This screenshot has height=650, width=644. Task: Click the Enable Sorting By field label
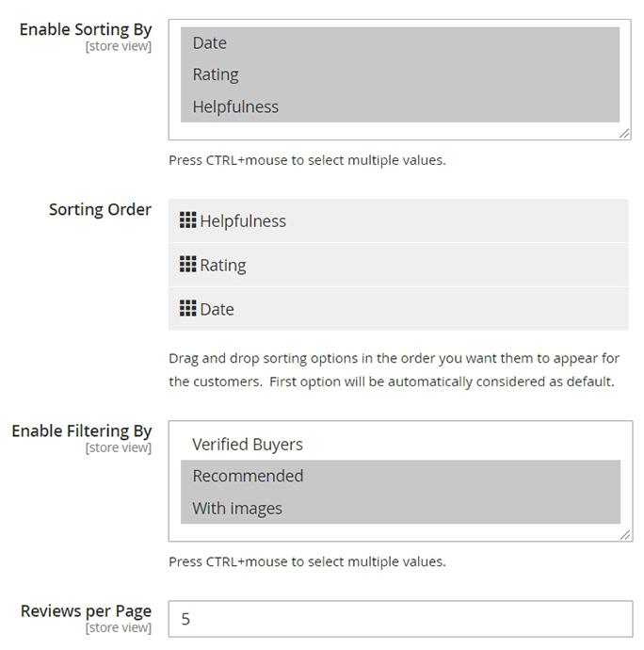tap(86, 29)
